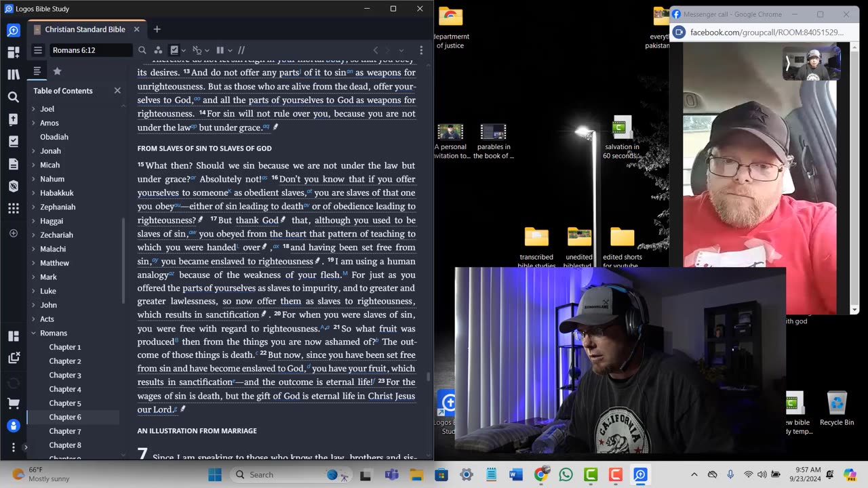The width and height of the screenshot is (868, 488).
Task: Select the 'transcribed bible studies' desktop folder
Action: tap(536, 247)
